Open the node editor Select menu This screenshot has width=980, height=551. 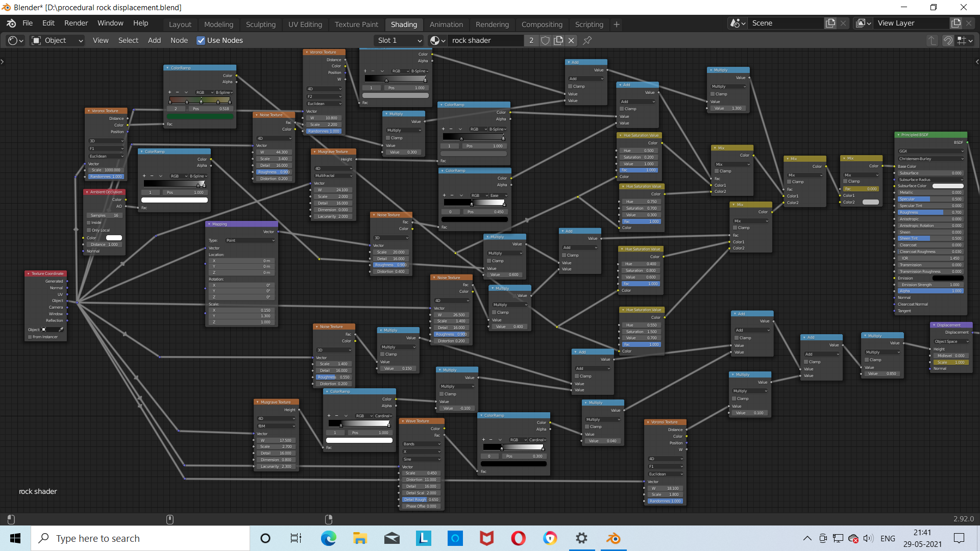128,40
